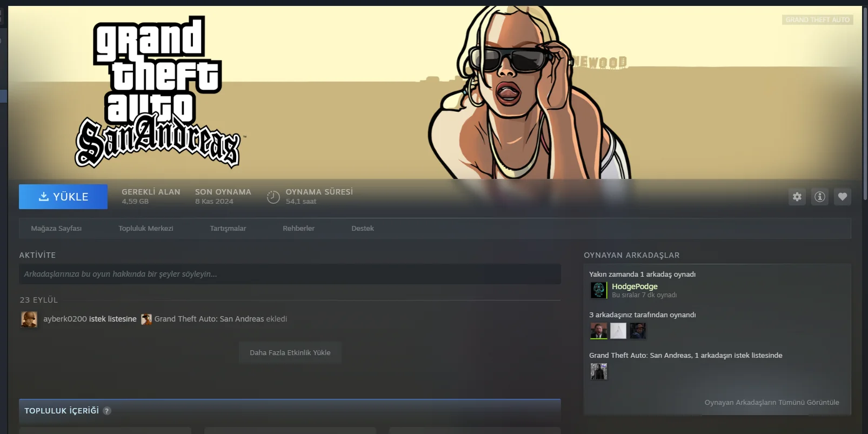Image resolution: width=868 pixels, height=434 pixels.
Task: Open HodgePodge friend profile link
Action: (x=635, y=286)
